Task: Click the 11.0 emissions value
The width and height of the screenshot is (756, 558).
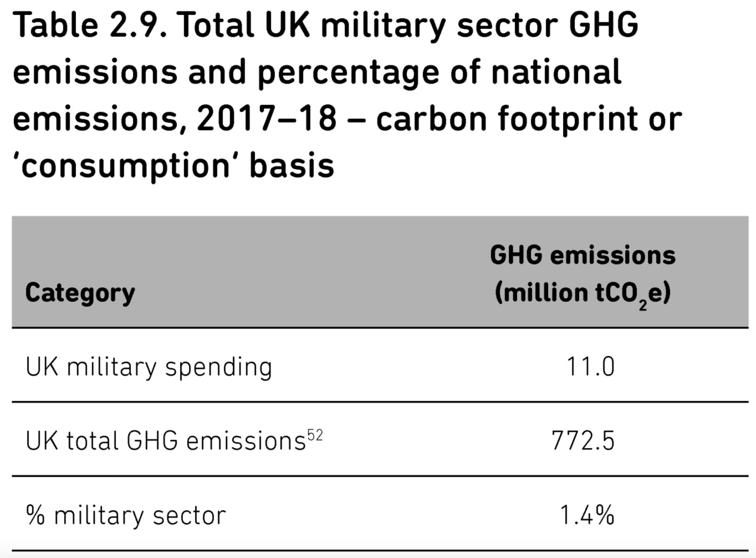Action: click(590, 367)
